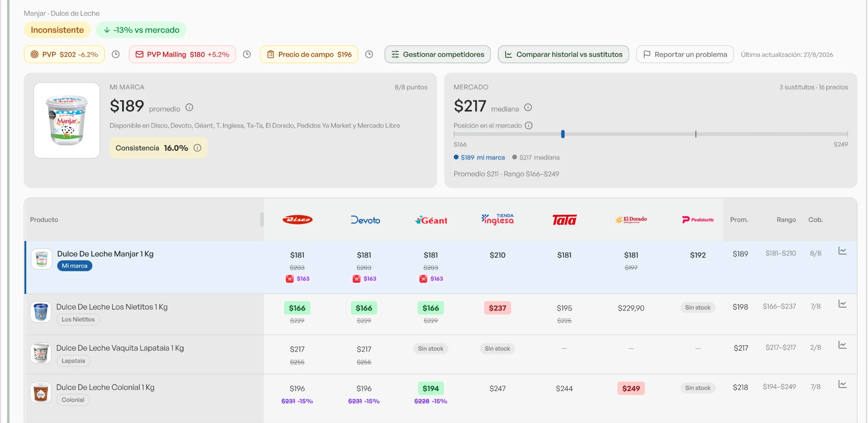Open Gestionar competidores
This screenshot has height=423, width=868.
coord(438,54)
